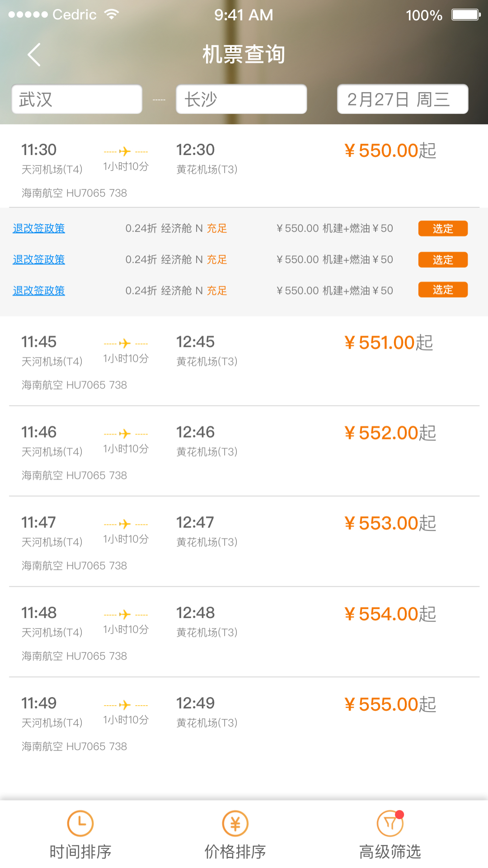Edit the destination city field 长沙

241,99
